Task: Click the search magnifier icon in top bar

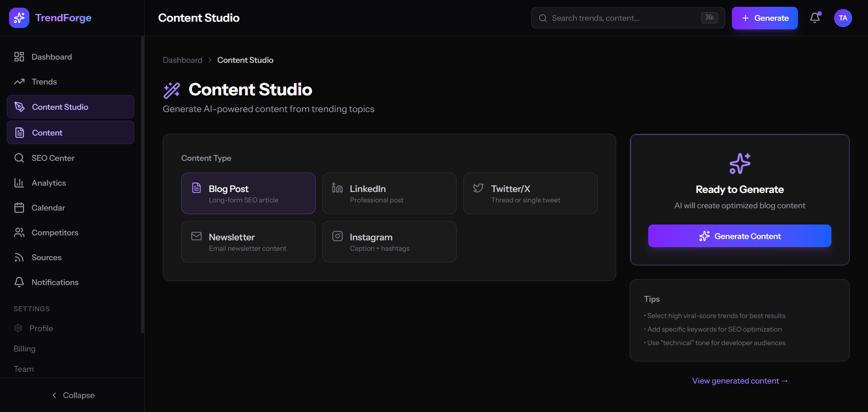Action: (542, 18)
